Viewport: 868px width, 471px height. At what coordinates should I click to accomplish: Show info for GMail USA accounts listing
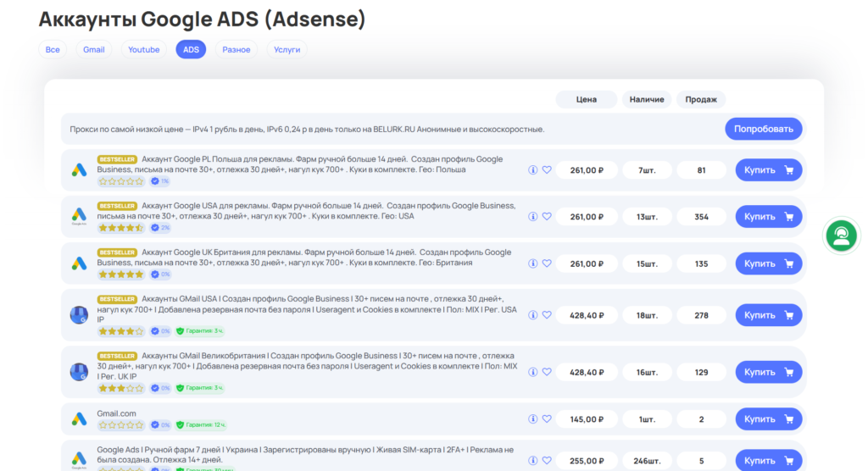(x=532, y=315)
